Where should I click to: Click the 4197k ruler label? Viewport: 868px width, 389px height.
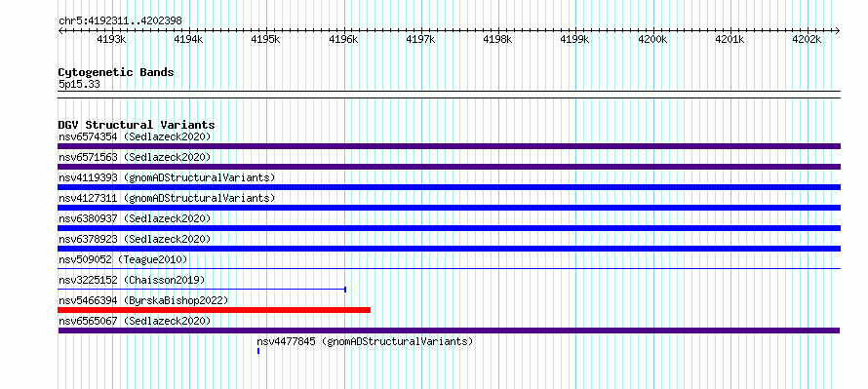coord(420,40)
